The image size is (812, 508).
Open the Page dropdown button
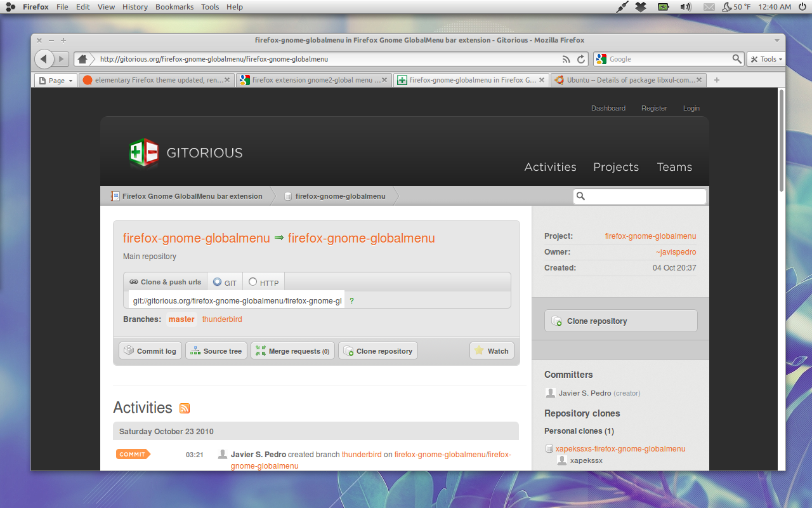point(55,80)
